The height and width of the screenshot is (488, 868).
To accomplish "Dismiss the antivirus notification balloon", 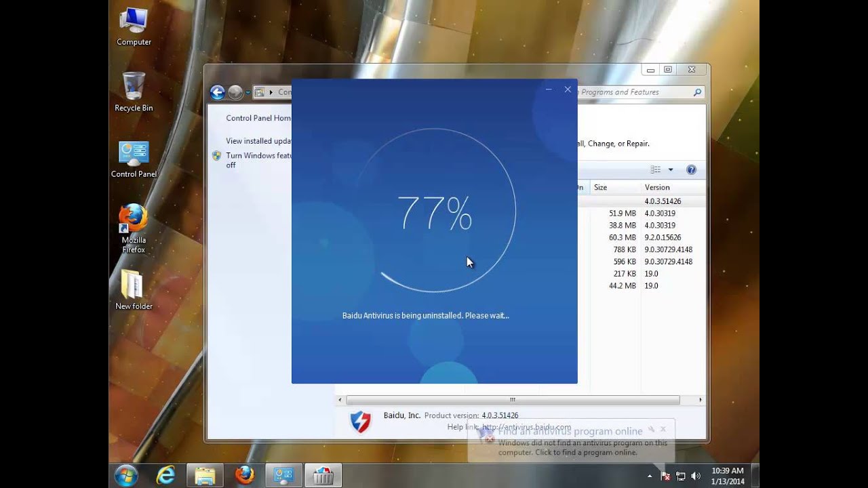I will (663, 429).
